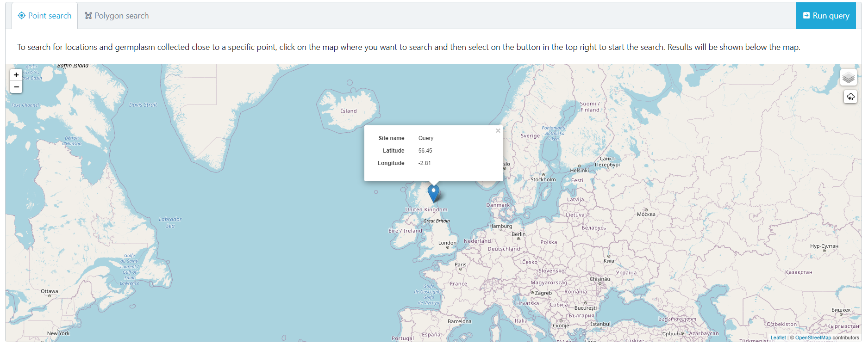
Task: Click Barcelona on the map
Action: point(459,321)
